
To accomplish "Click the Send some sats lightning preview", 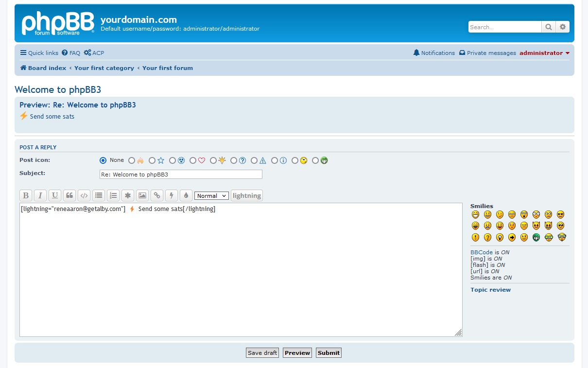I will [x=47, y=116].
